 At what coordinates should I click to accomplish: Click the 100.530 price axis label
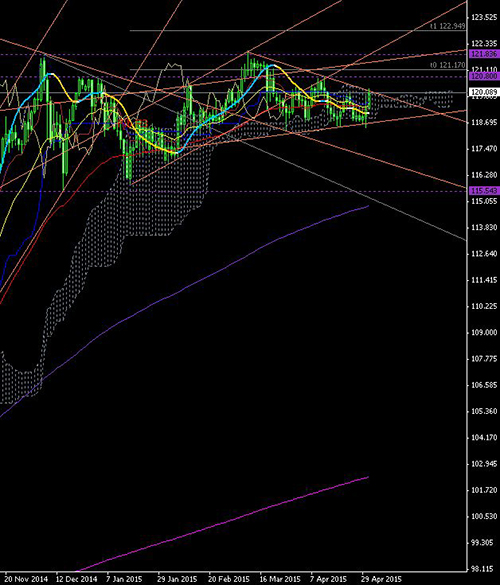[x=484, y=517]
